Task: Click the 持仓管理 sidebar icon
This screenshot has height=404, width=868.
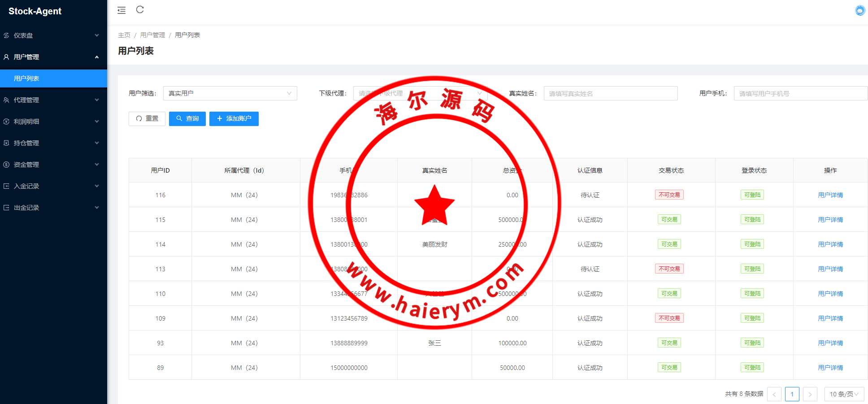Action: 6,143
